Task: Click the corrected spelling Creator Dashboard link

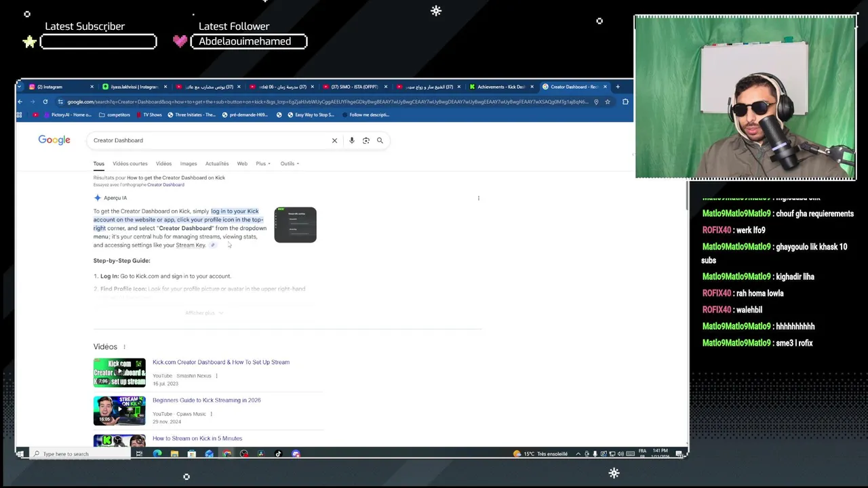Action: 165,185
